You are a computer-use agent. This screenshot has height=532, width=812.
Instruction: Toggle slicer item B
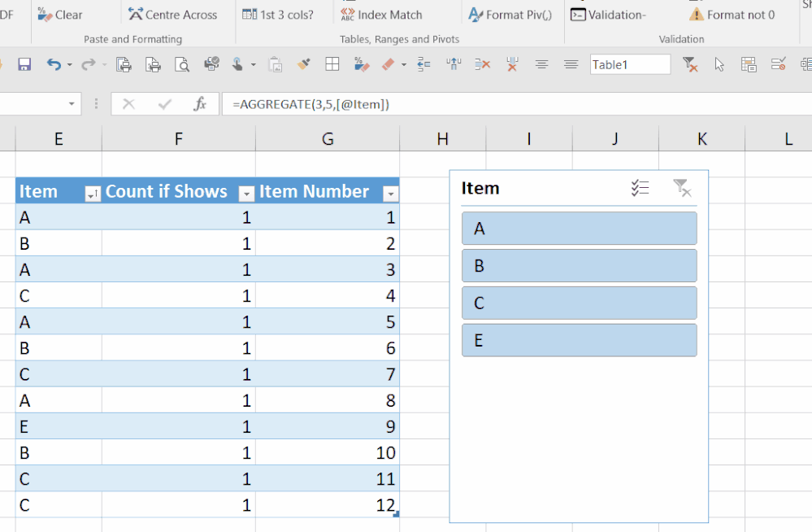coord(579,265)
